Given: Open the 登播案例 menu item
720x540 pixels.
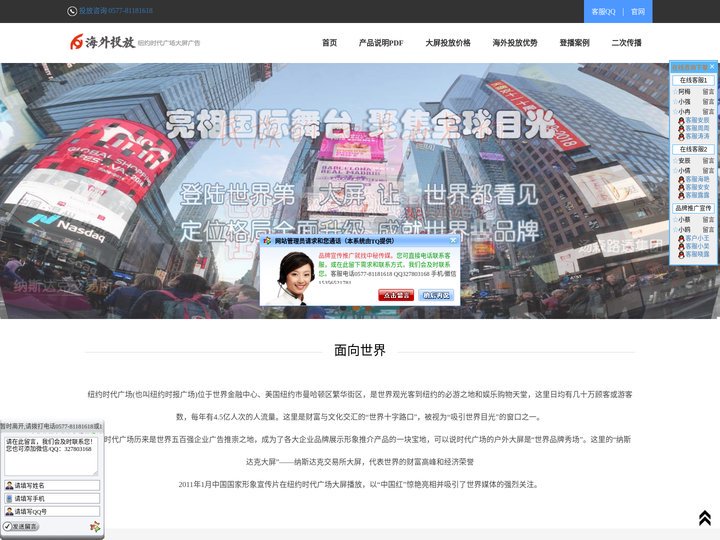Looking at the screenshot, I should pyautogui.click(x=574, y=43).
